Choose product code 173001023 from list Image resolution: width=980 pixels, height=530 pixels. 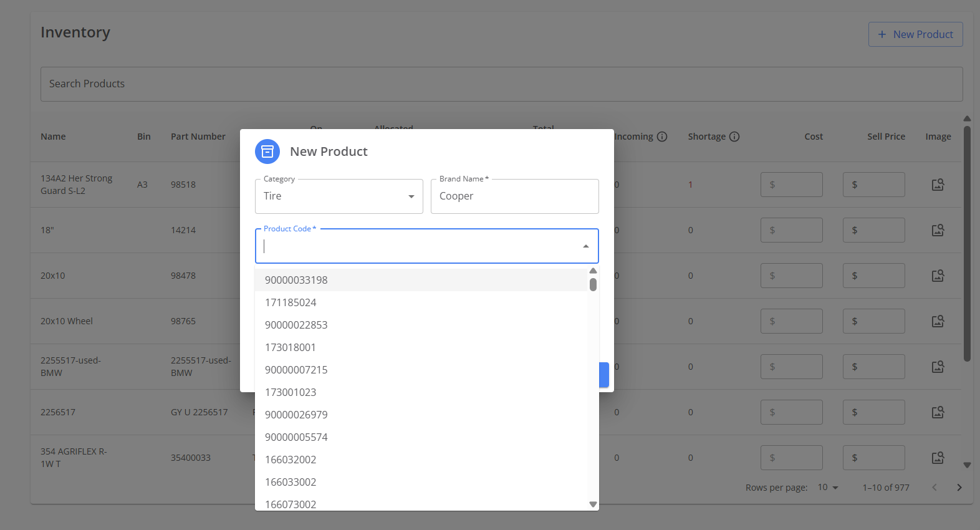coord(421,392)
